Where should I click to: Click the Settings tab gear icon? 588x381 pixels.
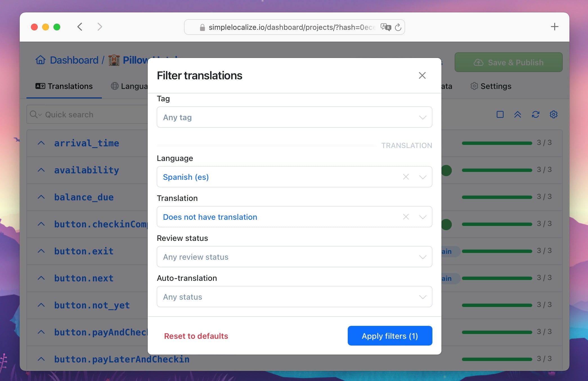click(x=474, y=86)
